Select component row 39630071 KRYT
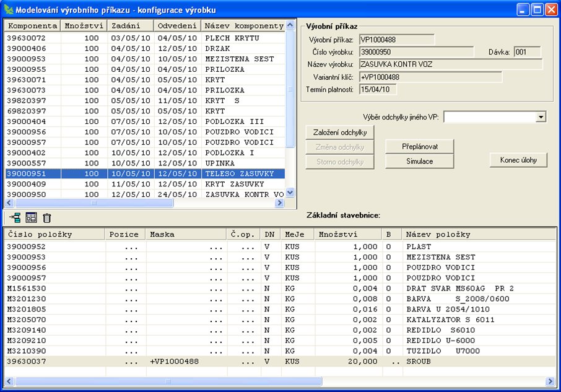 pyautogui.click(x=145, y=80)
